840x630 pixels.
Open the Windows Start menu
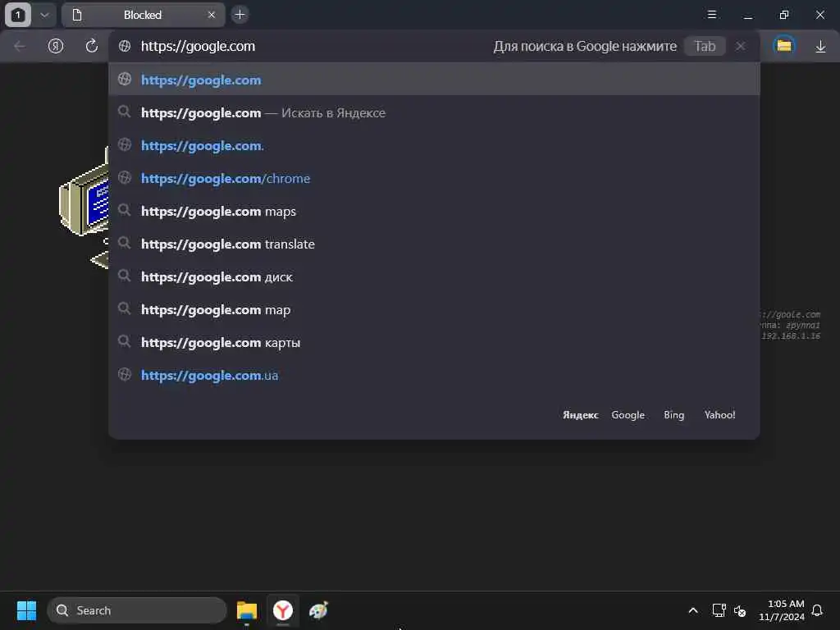(26, 610)
